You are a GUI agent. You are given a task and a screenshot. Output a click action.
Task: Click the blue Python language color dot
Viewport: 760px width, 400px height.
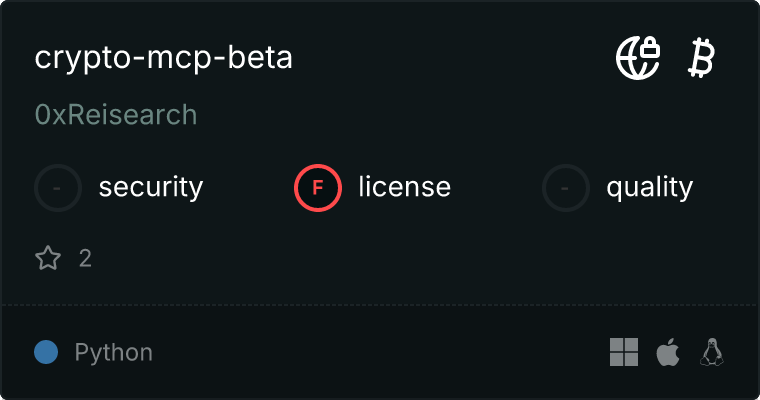pos(46,352)
